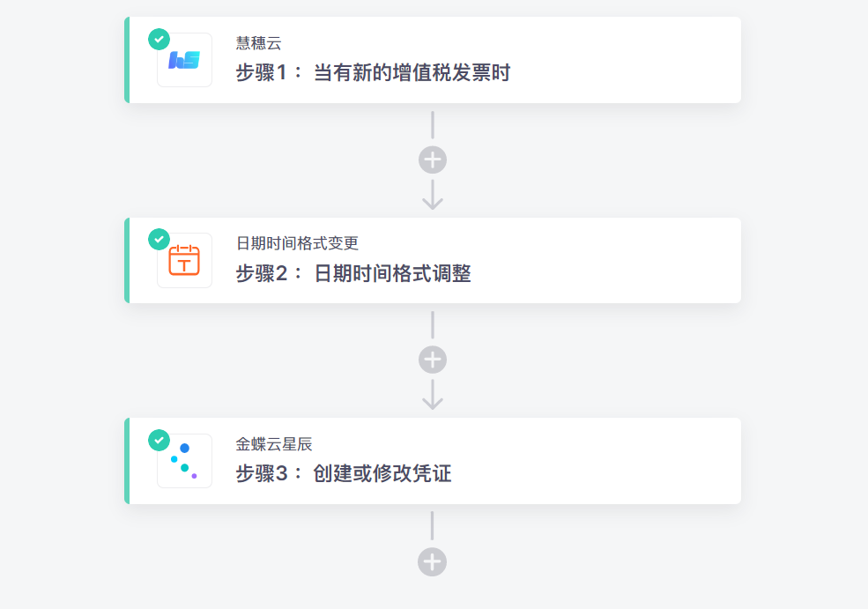Click the 步骤3： title text

pos(269,473)
